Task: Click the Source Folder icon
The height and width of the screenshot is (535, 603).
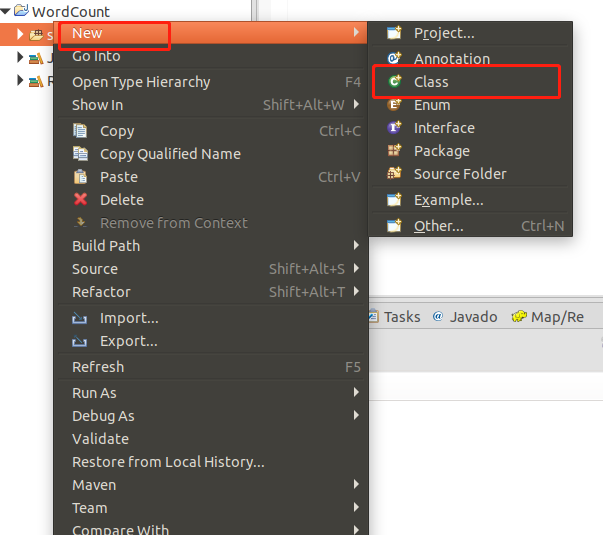Action: (x=394, y=173)
